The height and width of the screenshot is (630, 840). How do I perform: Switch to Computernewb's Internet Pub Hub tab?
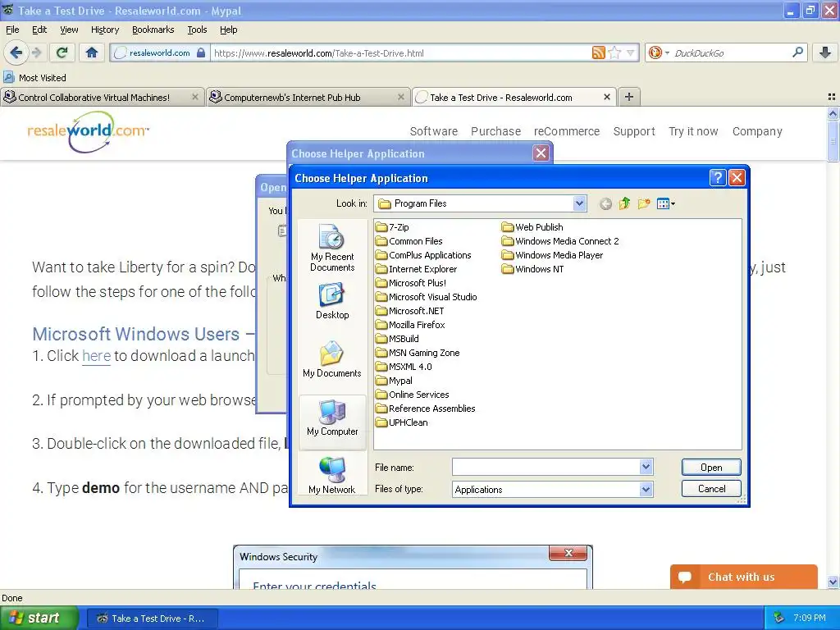point(307,97)
